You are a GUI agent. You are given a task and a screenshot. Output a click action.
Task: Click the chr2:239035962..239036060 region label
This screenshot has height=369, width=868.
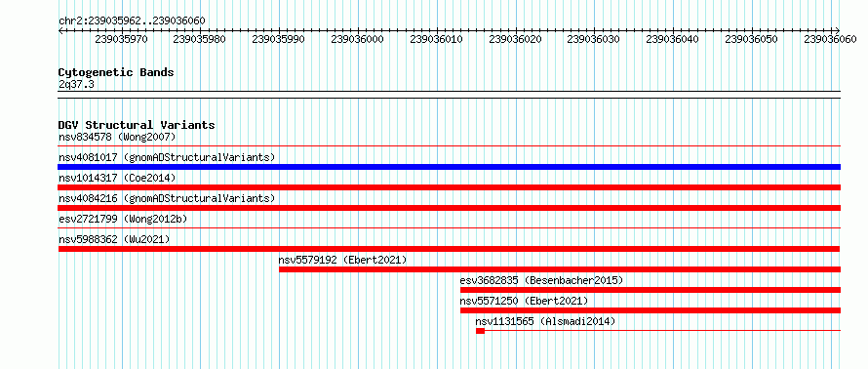[132, 21]
